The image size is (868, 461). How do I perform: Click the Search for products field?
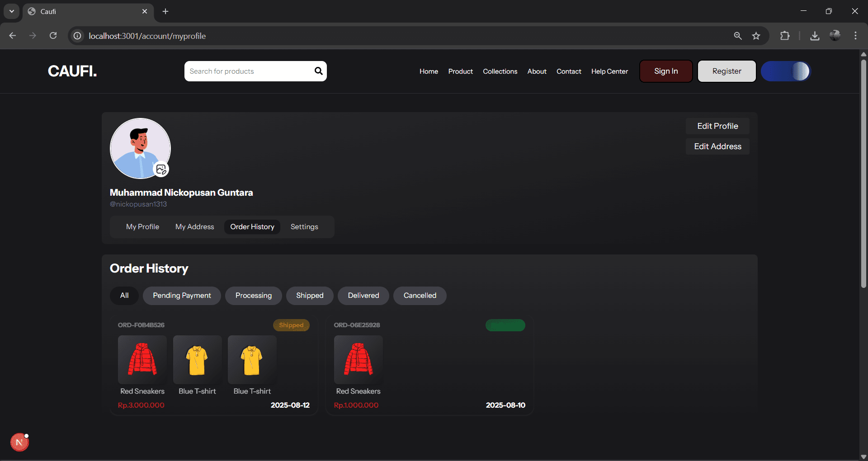click(249, 71)
